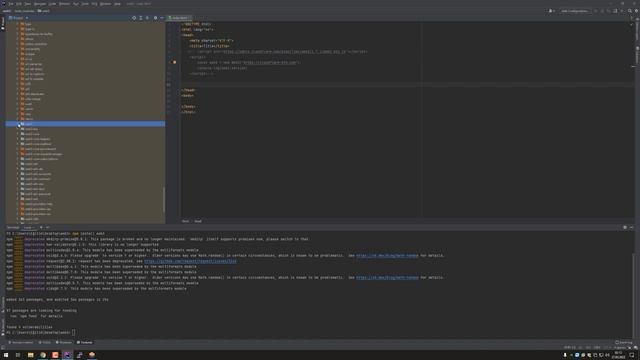Click the head breadcrumb below editor
Viewport: 640px width, 360px height.
pos(198,221)
